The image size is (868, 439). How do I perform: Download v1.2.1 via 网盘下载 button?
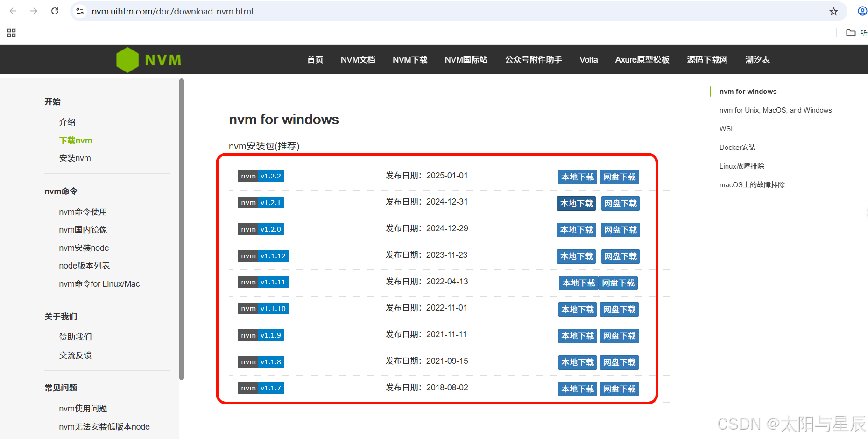pos(620,204)
